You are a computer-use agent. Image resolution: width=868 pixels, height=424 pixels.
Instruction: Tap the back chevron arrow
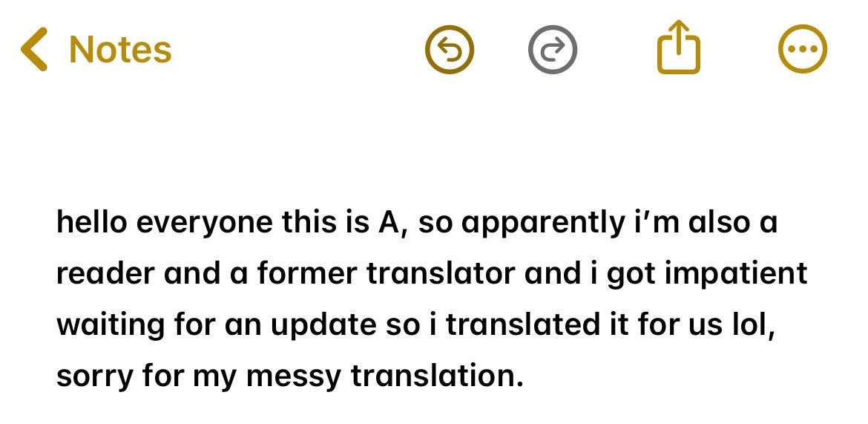34,49
